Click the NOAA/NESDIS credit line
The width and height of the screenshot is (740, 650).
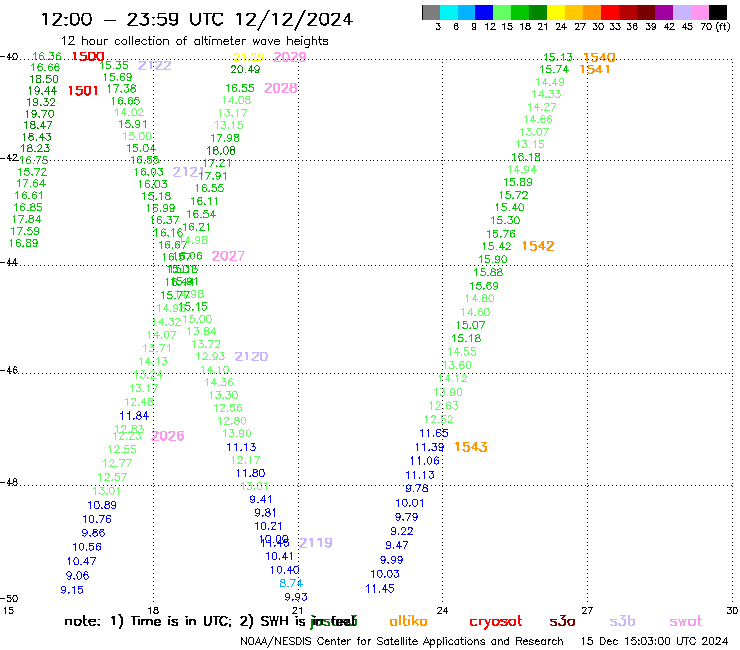tap(402, 641)
